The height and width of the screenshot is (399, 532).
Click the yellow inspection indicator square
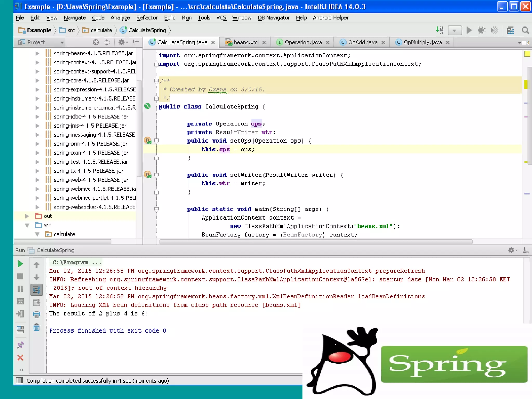527,54
